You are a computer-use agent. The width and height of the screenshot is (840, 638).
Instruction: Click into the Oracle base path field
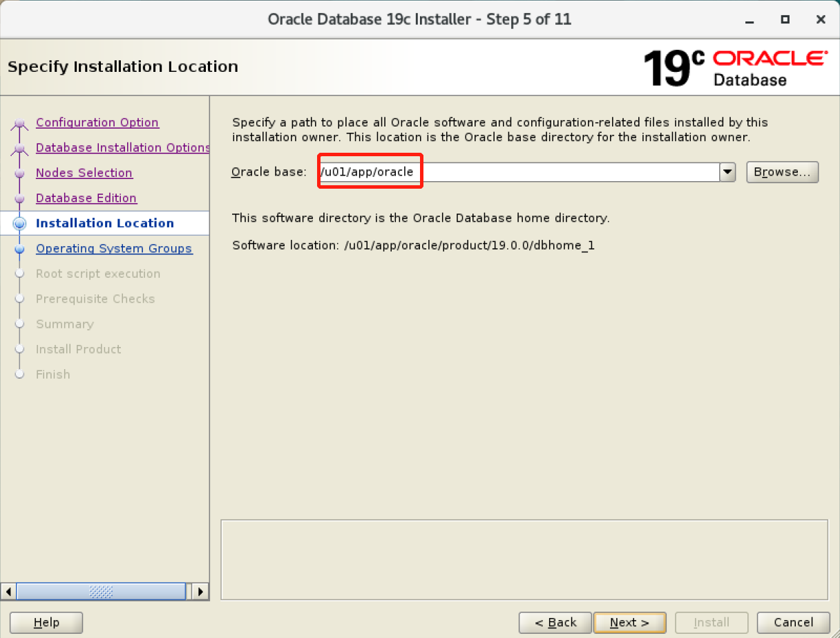tap(519, 172)
